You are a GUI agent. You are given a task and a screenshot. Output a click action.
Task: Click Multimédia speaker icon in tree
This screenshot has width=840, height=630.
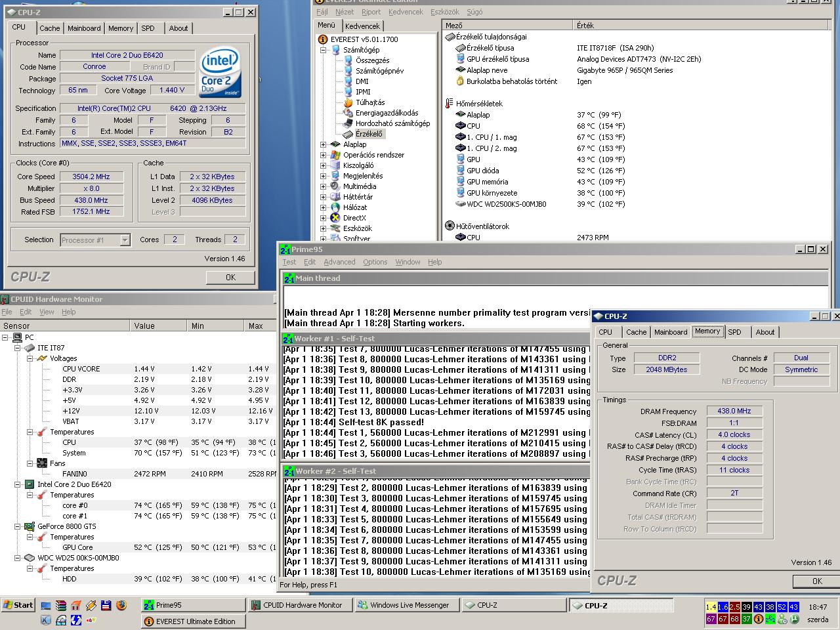(x=336, y=186)
